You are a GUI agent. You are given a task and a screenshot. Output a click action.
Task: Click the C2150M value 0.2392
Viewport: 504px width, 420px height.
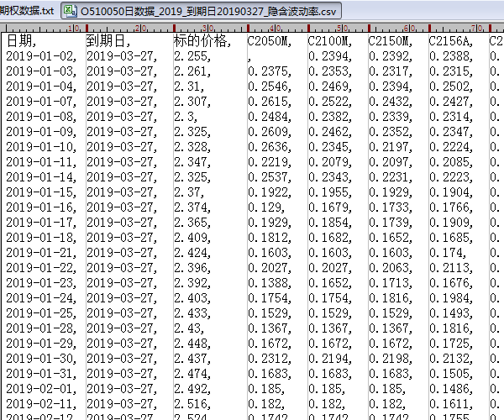tap(391, 56)
